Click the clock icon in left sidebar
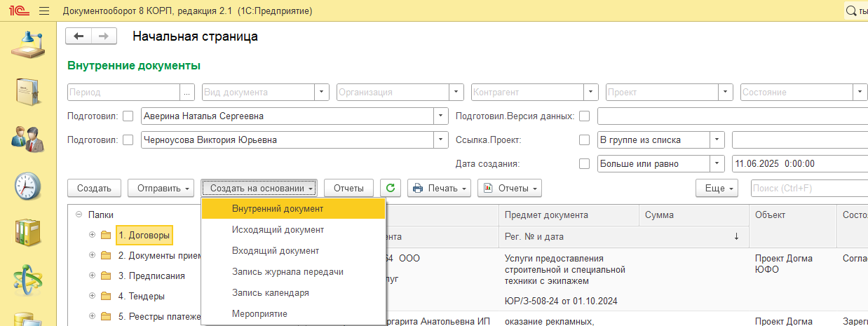This screenshot has height=326, width=868. click(x=28, y=186)
